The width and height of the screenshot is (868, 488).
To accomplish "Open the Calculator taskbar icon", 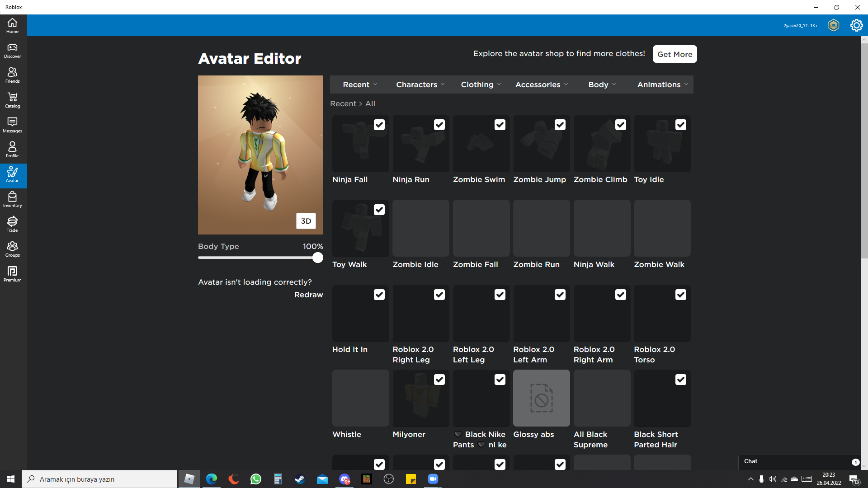I will [x=278, y=479].
